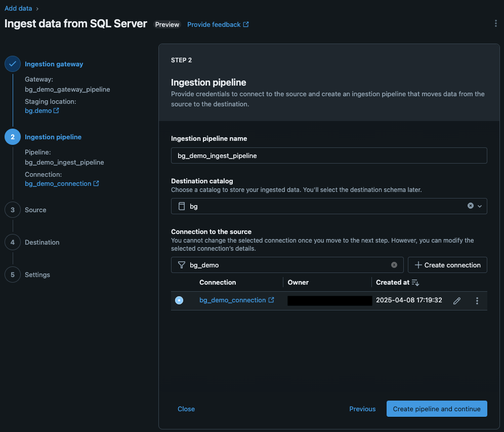Click Create pipeline and continue
504x432 pixels.
(437, 409)
